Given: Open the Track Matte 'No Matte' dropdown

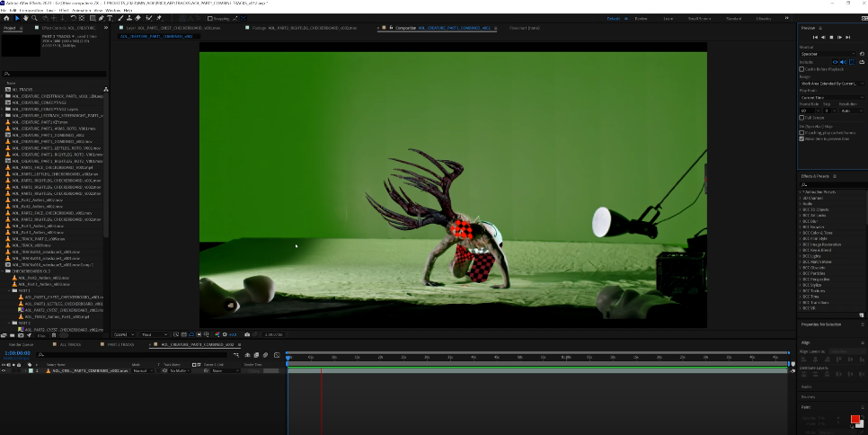Looking at the screenshot, I should click(x=179, y=371).
